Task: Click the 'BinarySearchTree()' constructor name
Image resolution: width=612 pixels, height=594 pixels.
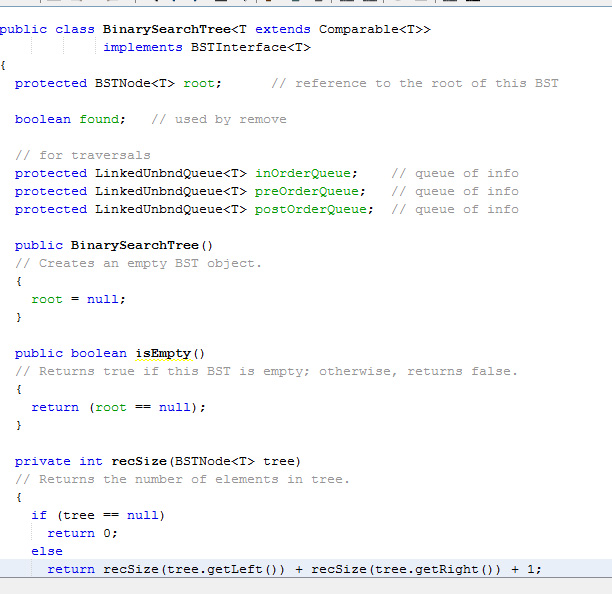Action: tap(142, 245)
